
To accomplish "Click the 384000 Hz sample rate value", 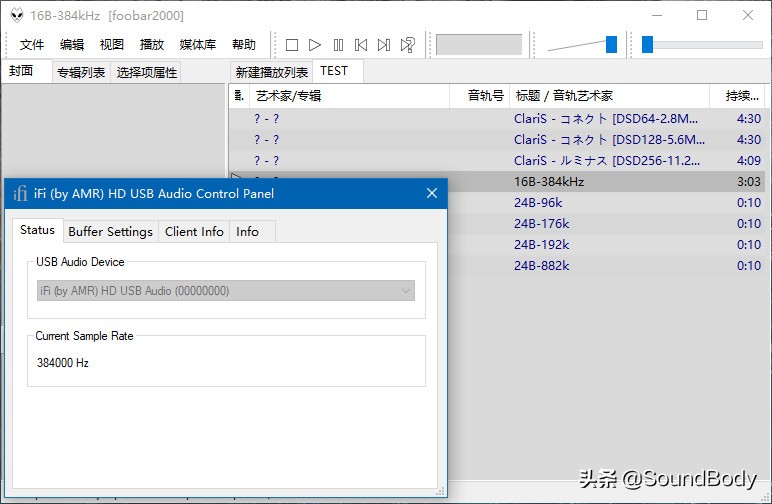I will (x=63, y=363).
